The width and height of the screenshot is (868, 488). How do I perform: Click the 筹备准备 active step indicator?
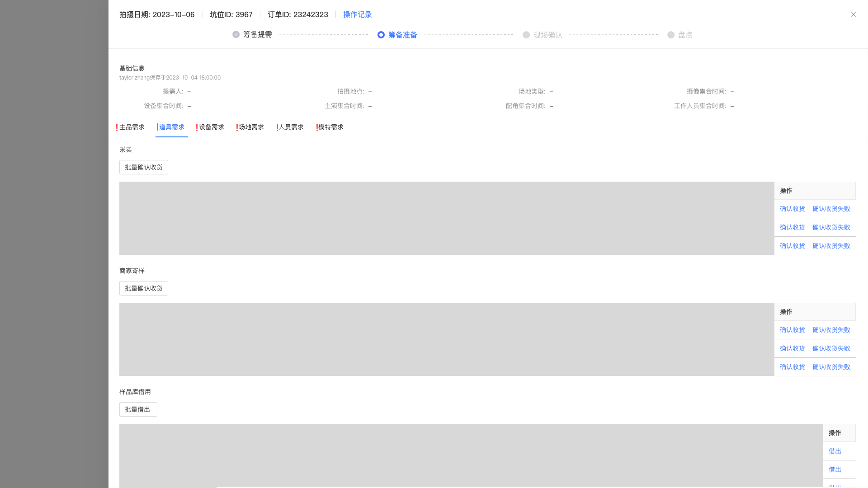[x=381, y=35]
